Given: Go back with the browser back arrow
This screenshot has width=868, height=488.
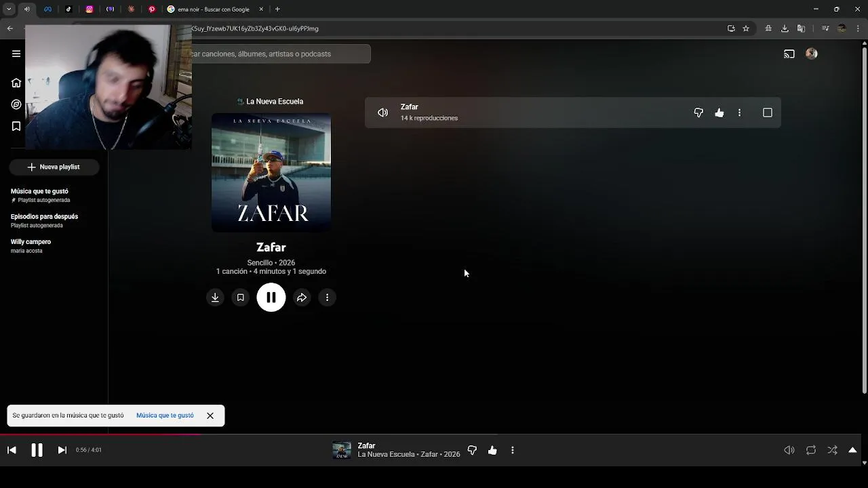Looking at the screenshot, I should coord(9,28).
